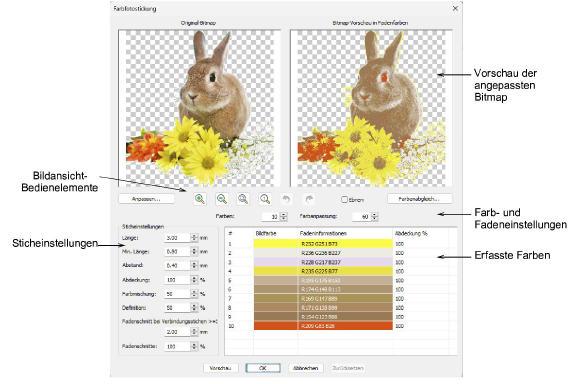Click the Definition value field
The height and width of the screenshot is (384, 572).
pyautogui.click(x=178, y=308)
